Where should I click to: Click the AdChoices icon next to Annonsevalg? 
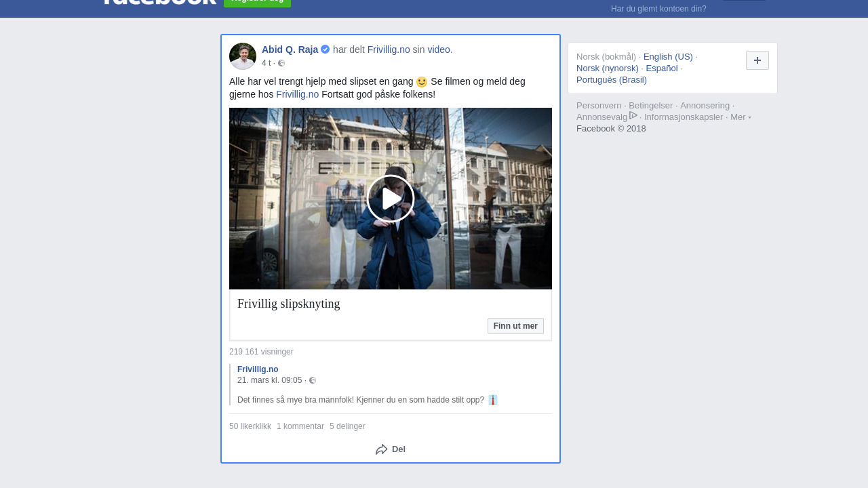click(x=633, y=116)
